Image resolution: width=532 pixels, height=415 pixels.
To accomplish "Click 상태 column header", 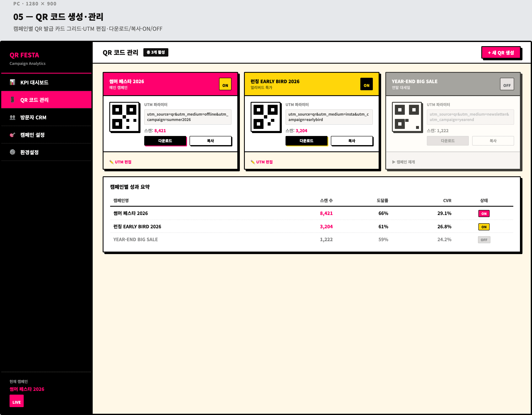I will [484, 200].
